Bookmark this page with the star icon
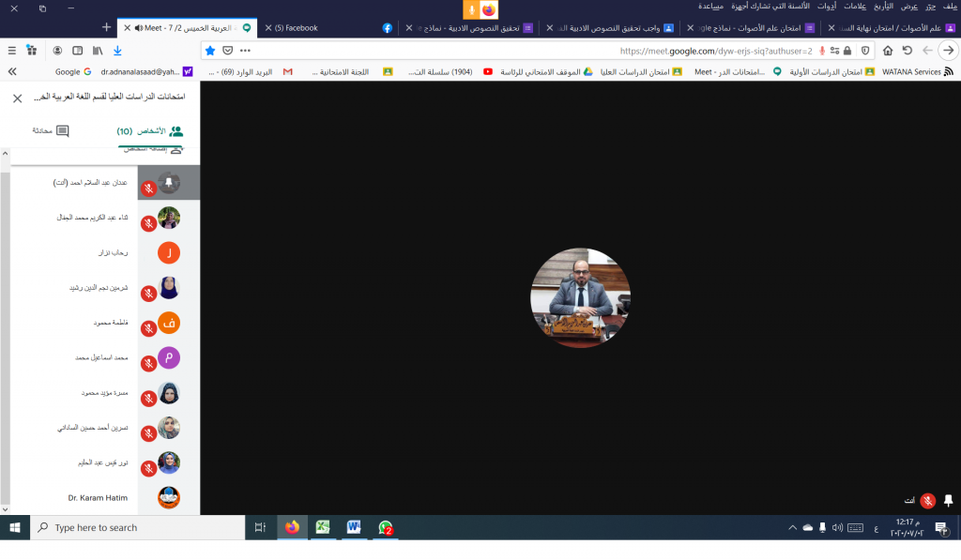 pos(210,51)
